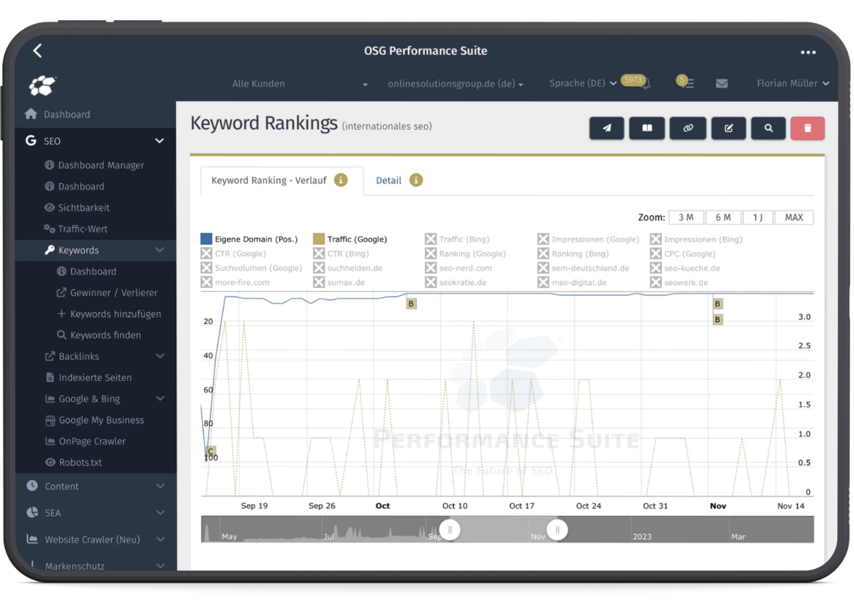The image size is (854, 616).
Task: Expand the Backlinks submenu
Action: point(159,356)
